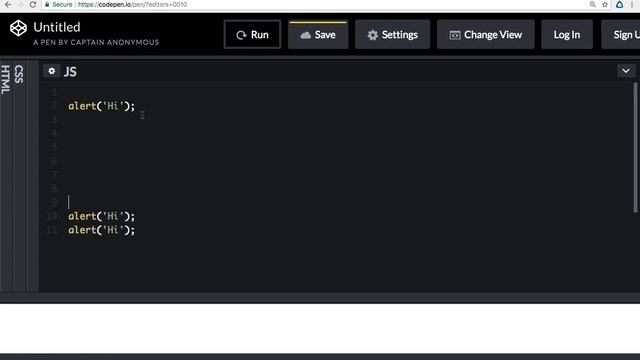Bookmark this page with the star
The image size is (640, 360).
(605, 4)
